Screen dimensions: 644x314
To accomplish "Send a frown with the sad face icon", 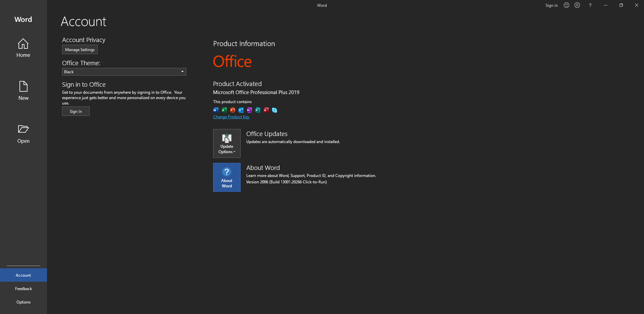I will click(x=577, y=5).
